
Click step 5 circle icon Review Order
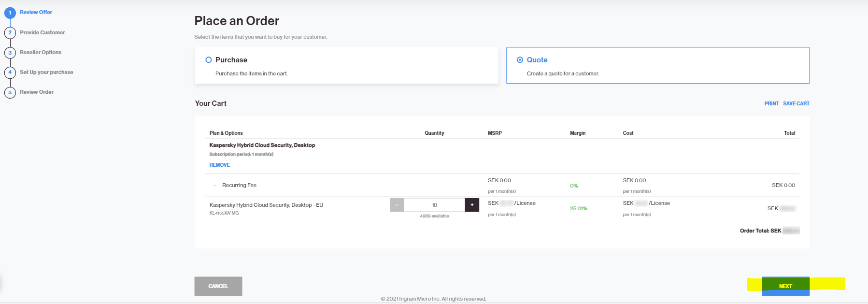click(10, 92)
